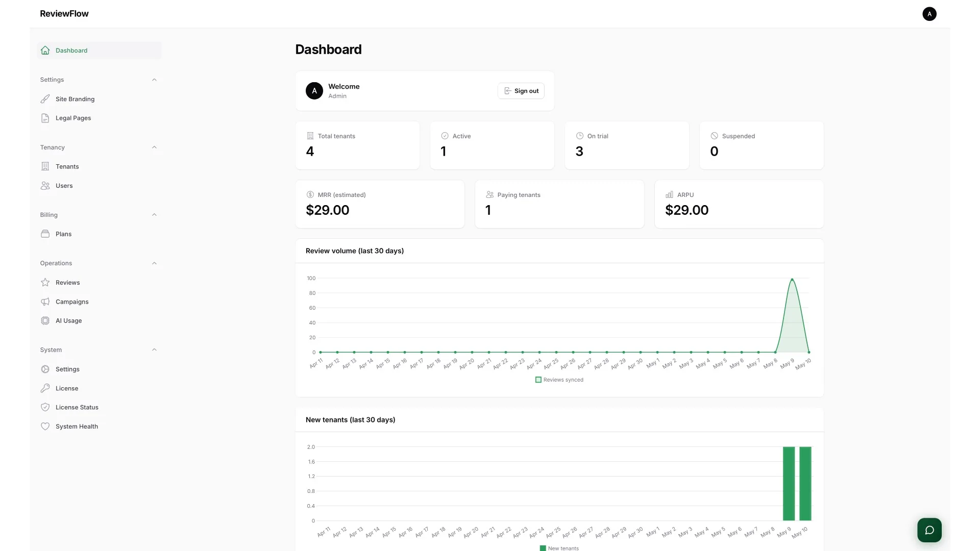Click the May 10 bar in New tenants chart
The image size is (980, 551).
coord(805,484)
